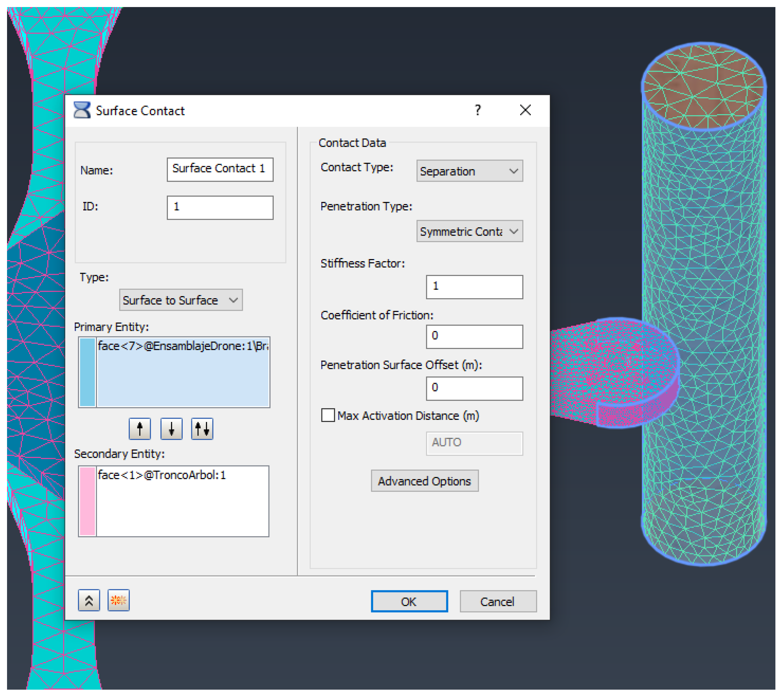This screenshot has height=698, width=784.
Task: Click the Surface Contact title icon
Action: [x=82, y=111]
